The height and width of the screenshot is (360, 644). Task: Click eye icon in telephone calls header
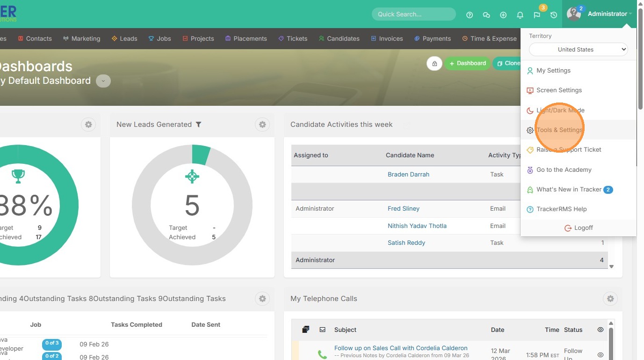coord(601,330)
